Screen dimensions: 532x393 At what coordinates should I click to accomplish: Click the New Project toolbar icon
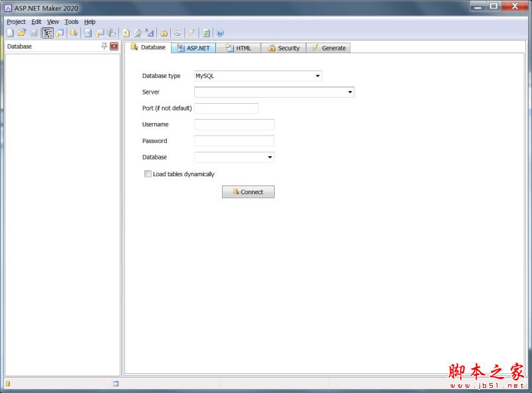point(10,32)
